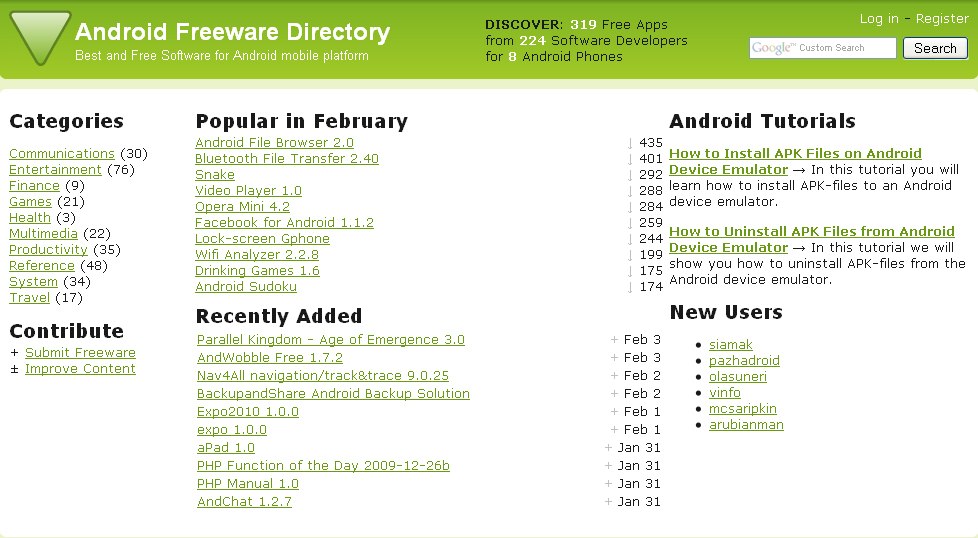Open Nav4All navigation/track&trace 9.0.25
978x538 pixels.
[x=323, y=376]
